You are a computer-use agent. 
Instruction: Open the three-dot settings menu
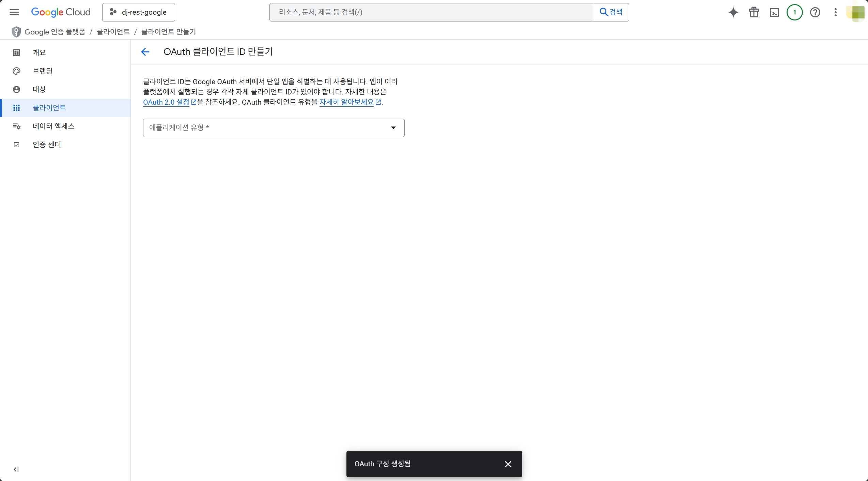(835, 13)
